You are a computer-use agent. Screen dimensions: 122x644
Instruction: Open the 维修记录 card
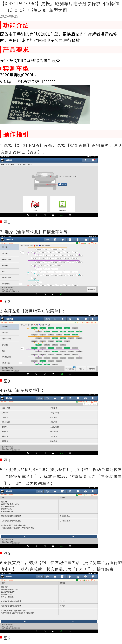[62, 204]
